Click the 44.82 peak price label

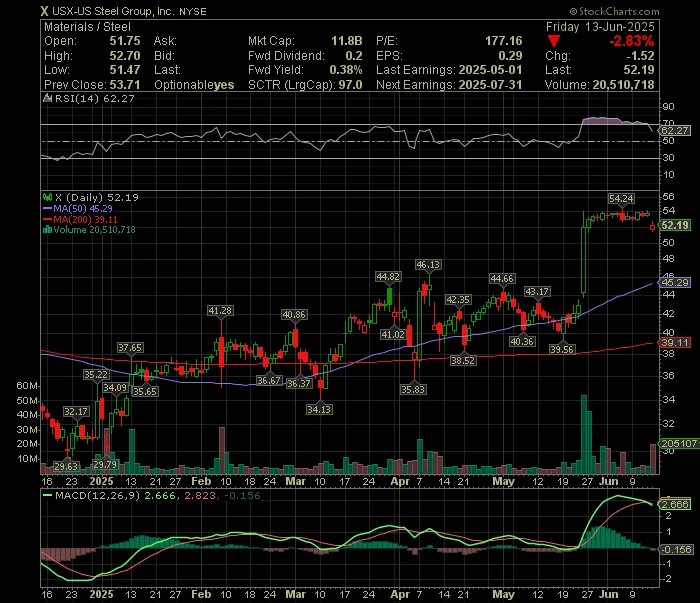click(x=388, y=277)
